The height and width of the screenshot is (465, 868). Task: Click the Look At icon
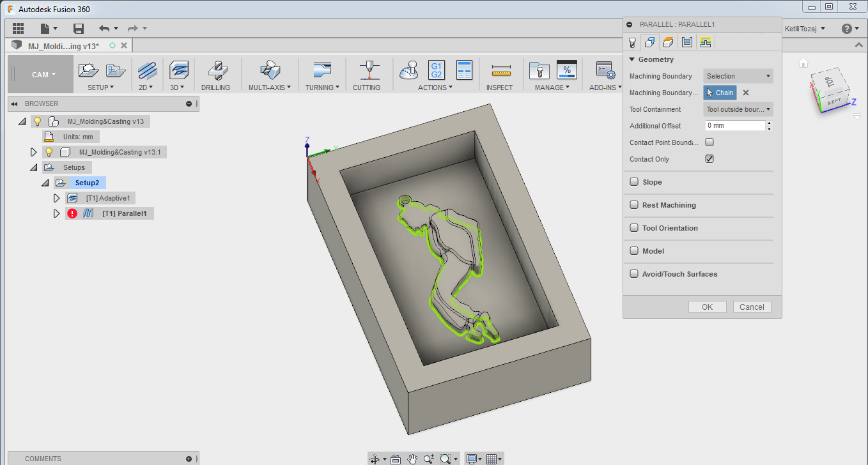click(x=396, y=459)
